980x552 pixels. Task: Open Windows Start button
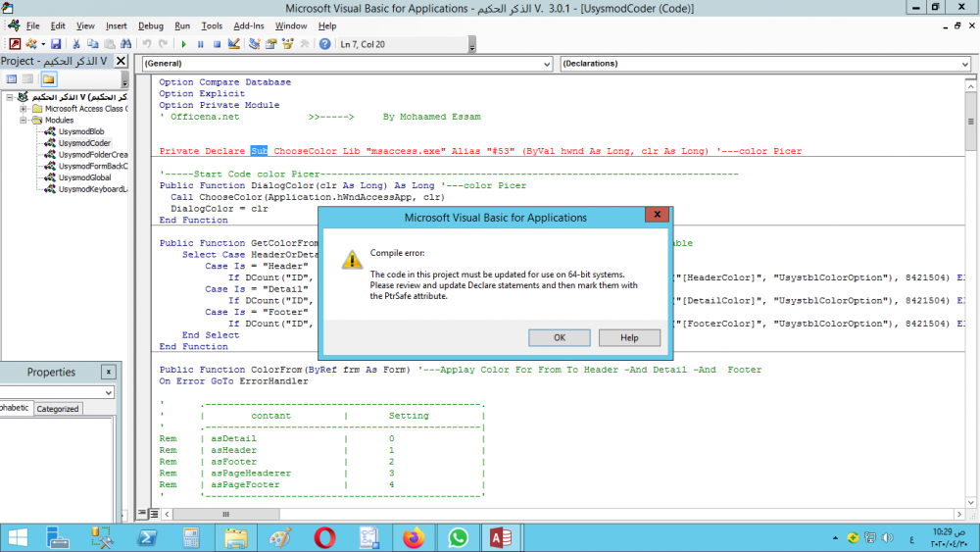point(18,537)
